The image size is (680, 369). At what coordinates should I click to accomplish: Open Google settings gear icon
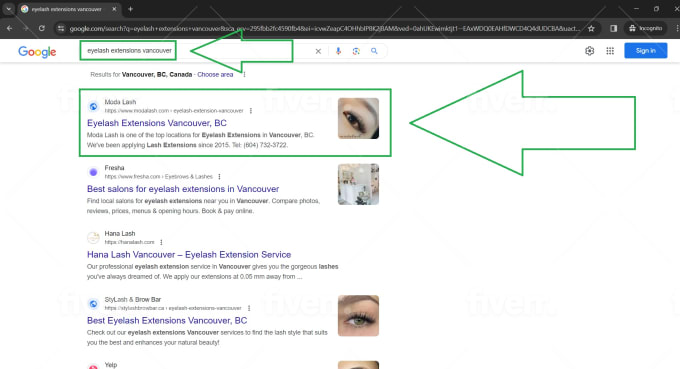pos(589,51)
